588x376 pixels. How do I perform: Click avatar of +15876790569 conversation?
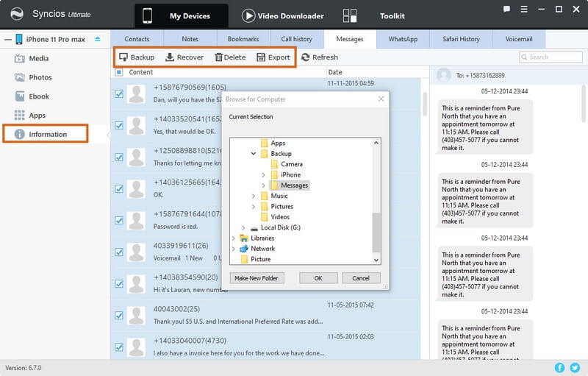[x=136, y=93]
